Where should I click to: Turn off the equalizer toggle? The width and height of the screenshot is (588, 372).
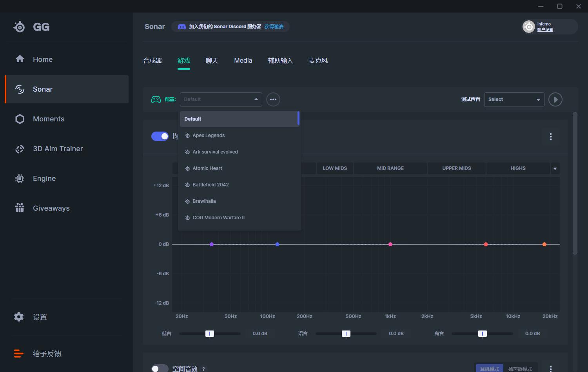160,136
